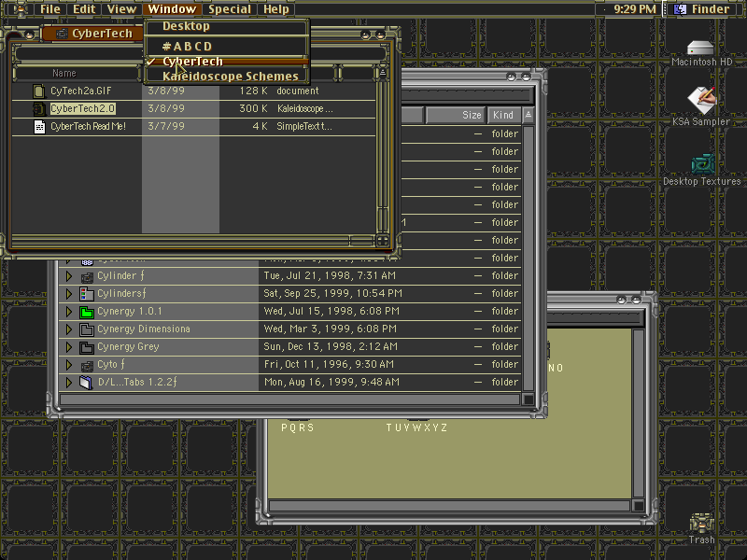The height and width of the screenshot is (560, 747).
Task: Click the SimpleText kind entry
Action: (304, 127)
